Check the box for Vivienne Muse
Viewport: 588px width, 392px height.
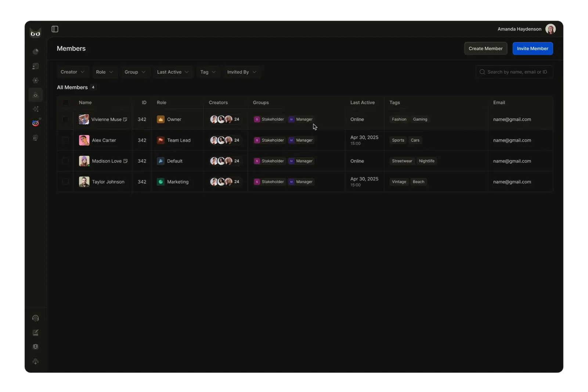click(65, 120)
